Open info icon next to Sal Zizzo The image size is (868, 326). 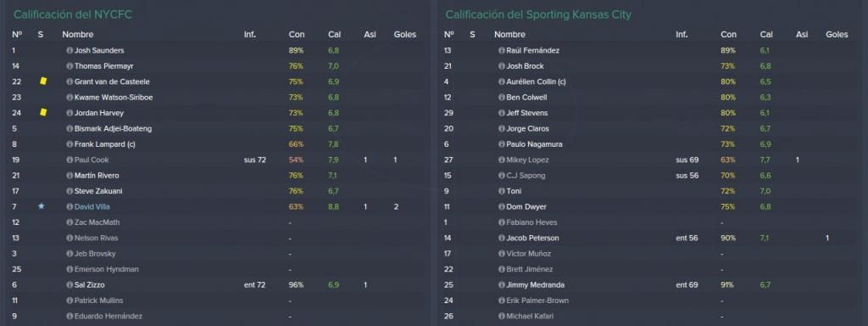click(70, 285)
